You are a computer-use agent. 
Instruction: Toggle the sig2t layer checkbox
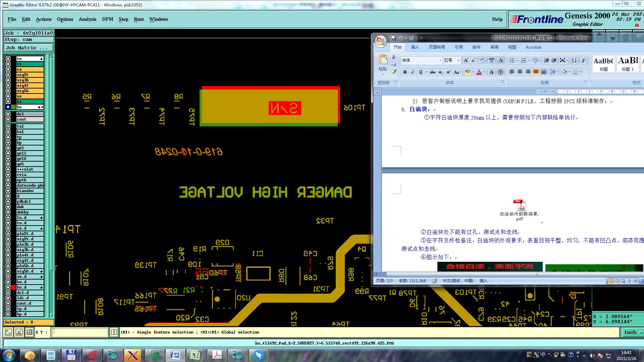8,75
